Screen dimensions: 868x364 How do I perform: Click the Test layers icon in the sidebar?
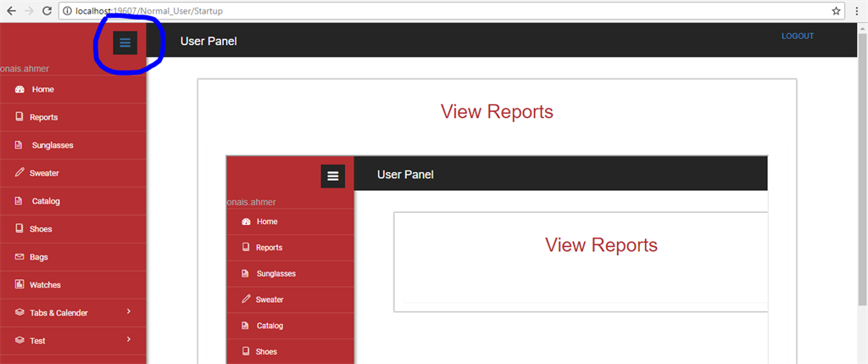[19, 340]
